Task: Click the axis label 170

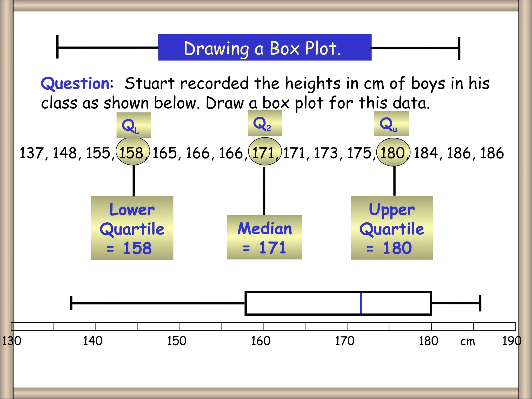Action: (345, 341)
